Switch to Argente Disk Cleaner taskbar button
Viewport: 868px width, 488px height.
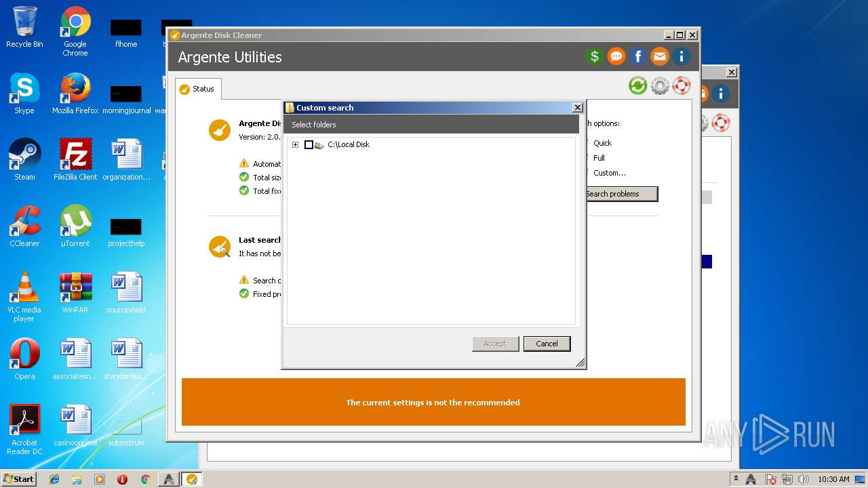click(x=192, y=479)
